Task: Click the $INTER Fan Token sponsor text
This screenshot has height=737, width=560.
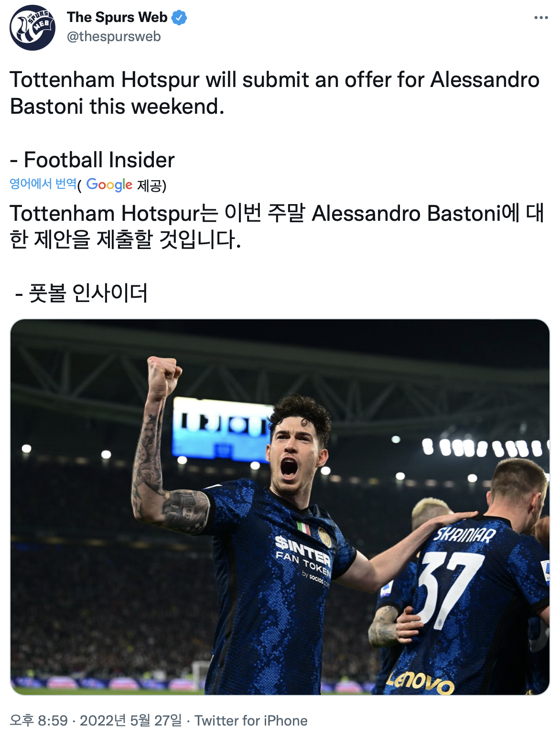Action: [303, 561]
